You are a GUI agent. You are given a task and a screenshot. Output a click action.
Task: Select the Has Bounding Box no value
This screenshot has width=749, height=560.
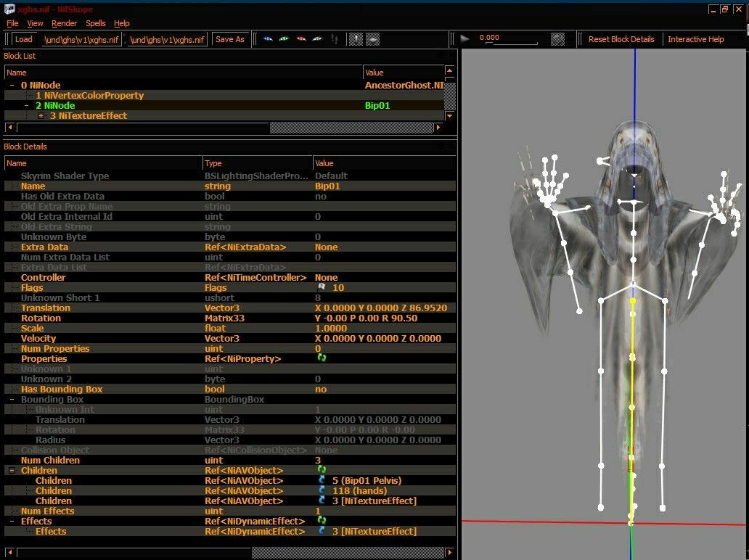(x=321, y=389)
